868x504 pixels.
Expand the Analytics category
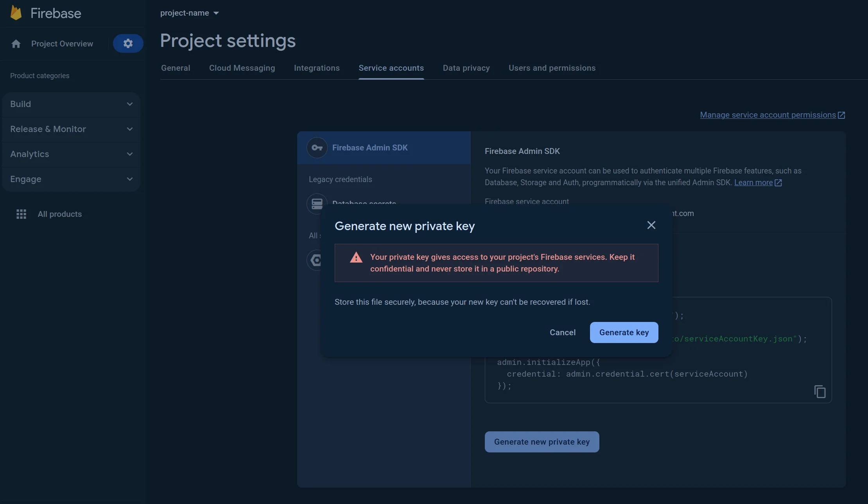[71, 154]
